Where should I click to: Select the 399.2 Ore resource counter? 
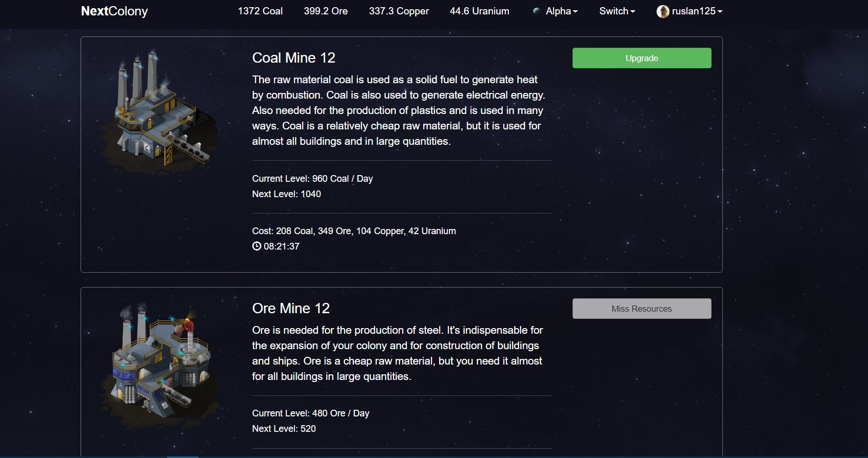tap(326, 11)
